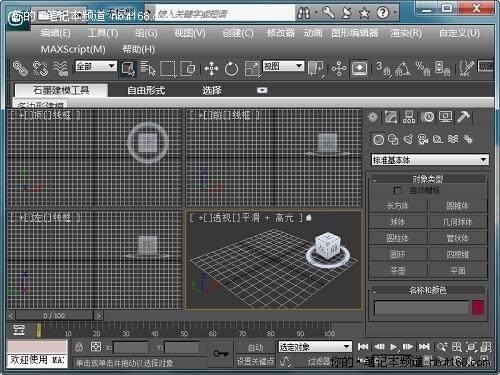Screen dimensions: 500x375
Task: Play the animation with the play button
Action: (393, 347)
